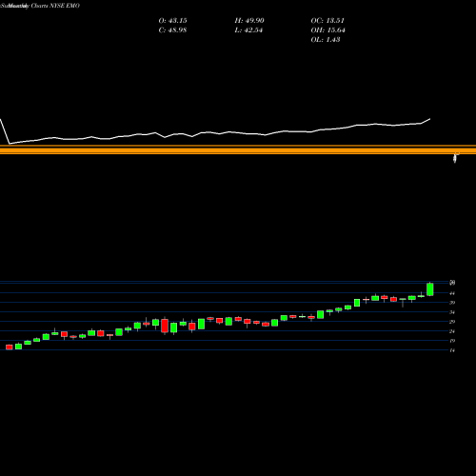Viewport: 476px width, 476px height.
Task: Click the 14 price axis label
Action: pos(452,350)
